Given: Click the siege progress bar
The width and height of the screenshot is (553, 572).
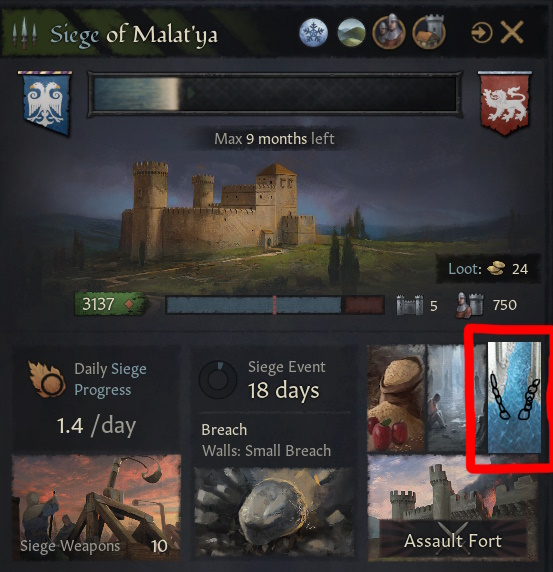Looking at the screenshot, I should 275,94.
